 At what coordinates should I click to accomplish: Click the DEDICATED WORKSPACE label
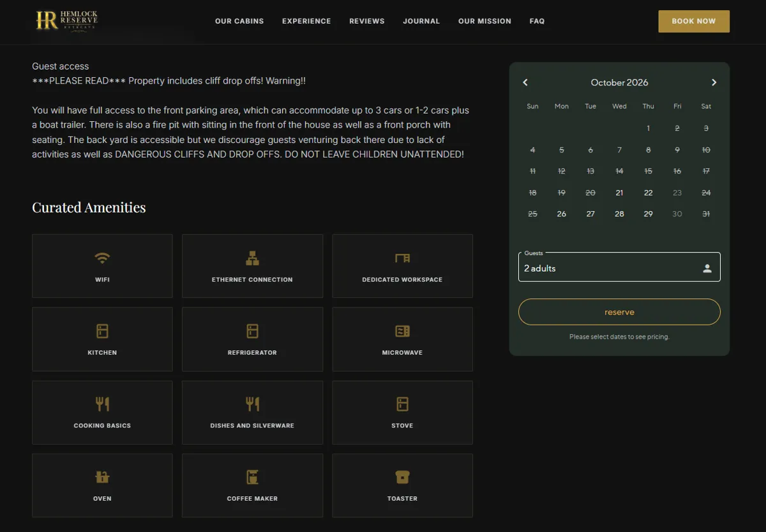click(402, 279)
